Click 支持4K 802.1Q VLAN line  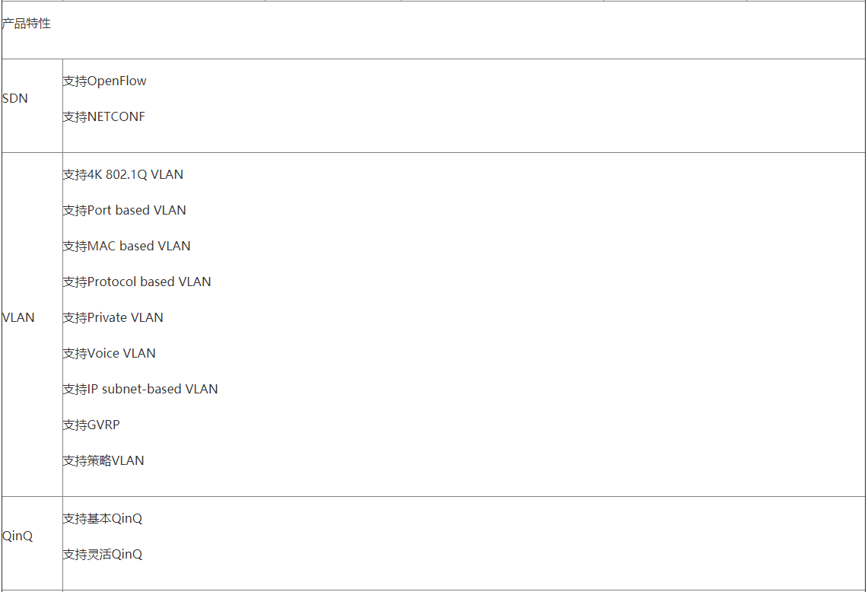click(x=123, y=174)
